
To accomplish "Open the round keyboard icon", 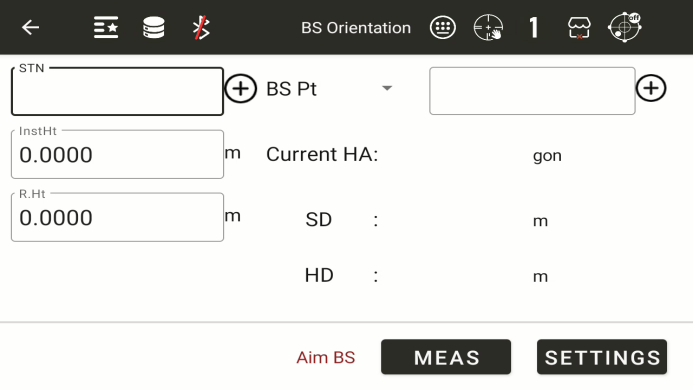I will 442,27.
